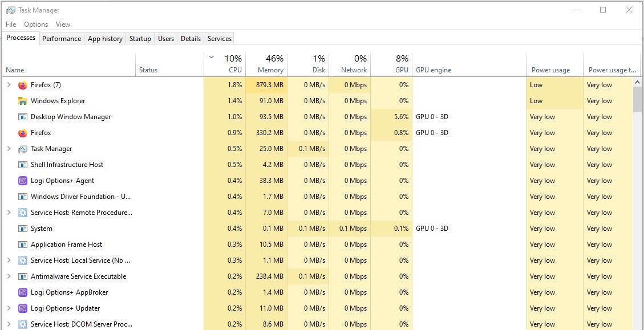Expand Service Host: Remote Procedure group
The image size is (644, 330).
(x=9, y=213)
